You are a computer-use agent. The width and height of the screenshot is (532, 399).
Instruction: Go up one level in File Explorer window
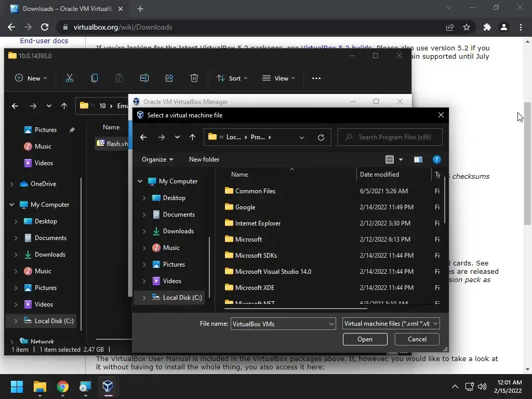coord(64,106)
